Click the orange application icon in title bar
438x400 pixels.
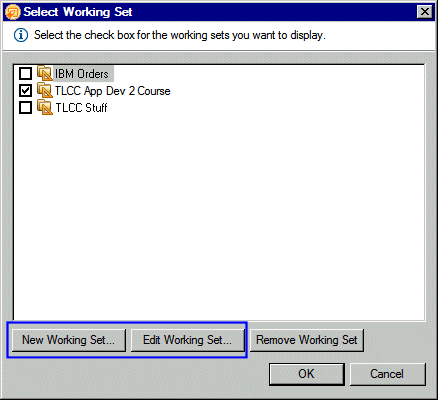[x=13, y=12]
